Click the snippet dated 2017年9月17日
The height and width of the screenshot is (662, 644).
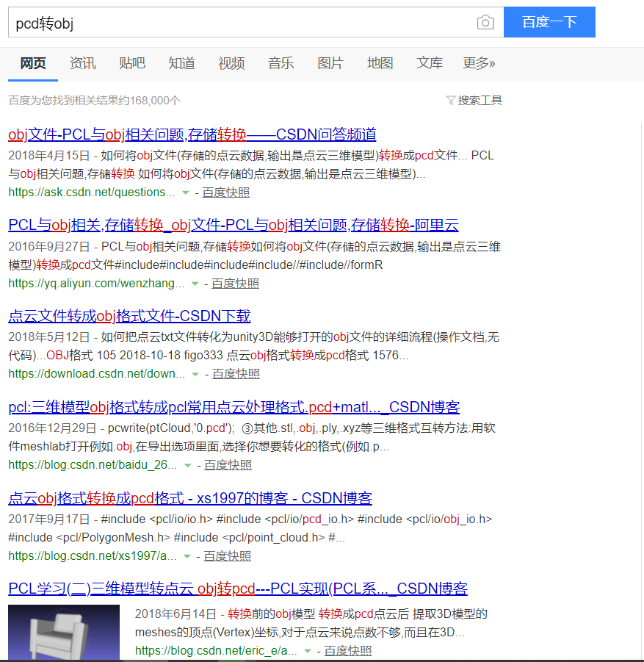click(250, 528)
